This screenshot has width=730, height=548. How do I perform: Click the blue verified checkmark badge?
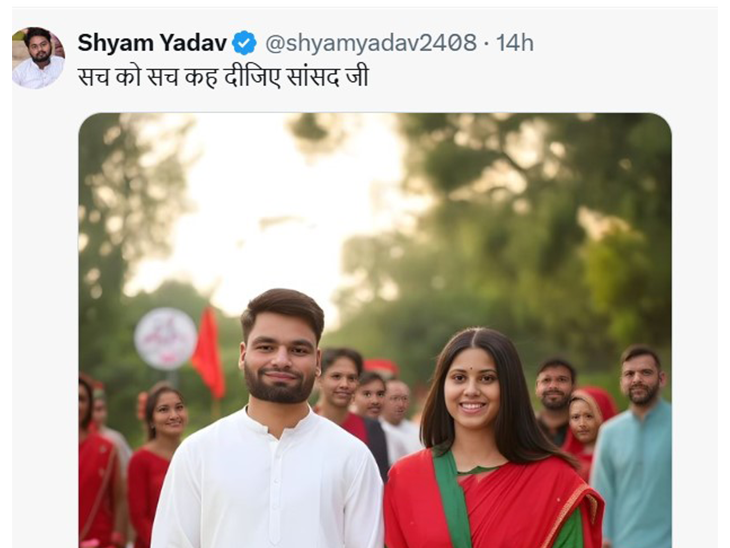[x=244, y=43]
